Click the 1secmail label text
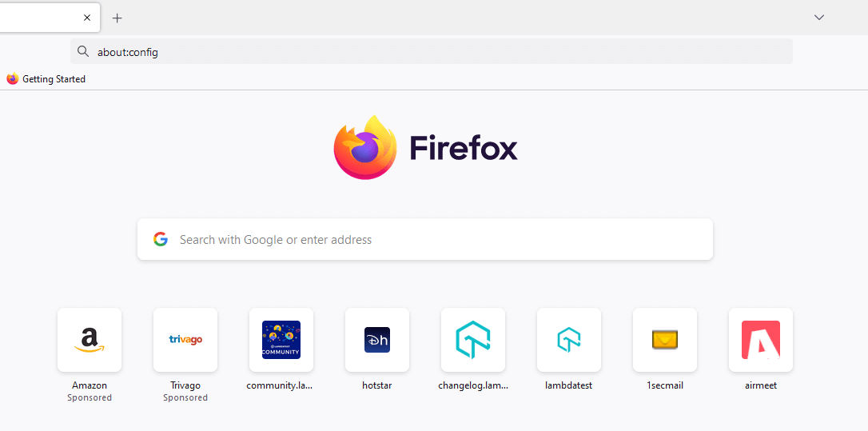Screen dimensions: 868x431 pyautogui.click(x=665, y=385)
